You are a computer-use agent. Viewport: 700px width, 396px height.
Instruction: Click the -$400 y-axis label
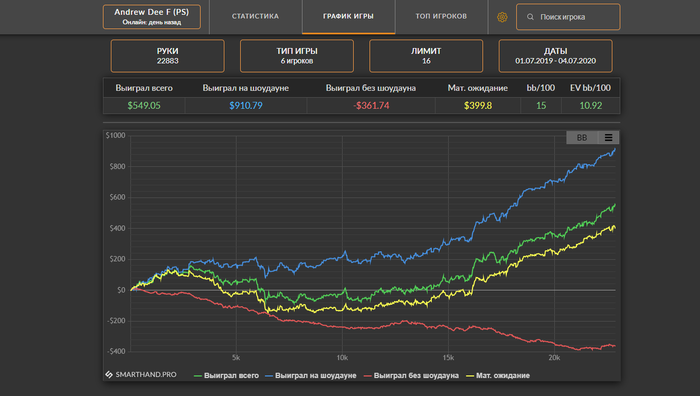[x=117, y=351]
